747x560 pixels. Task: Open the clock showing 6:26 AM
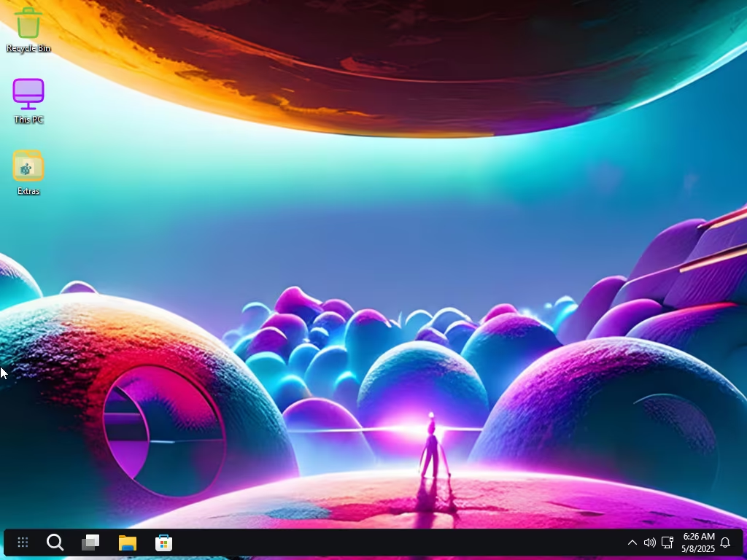[x=698, y=542]
